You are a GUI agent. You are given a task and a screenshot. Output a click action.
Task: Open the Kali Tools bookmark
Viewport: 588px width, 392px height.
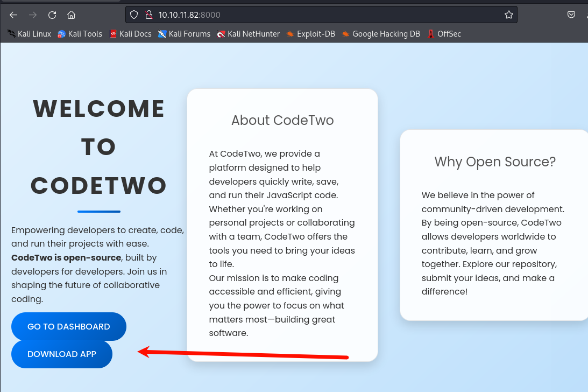80,34
